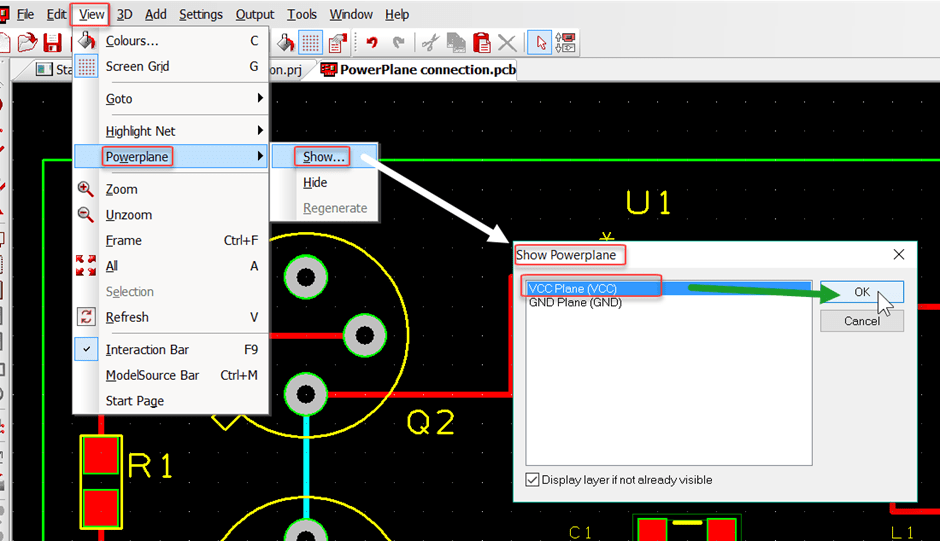Toggle Display layer if not already visible

point(532,480)
